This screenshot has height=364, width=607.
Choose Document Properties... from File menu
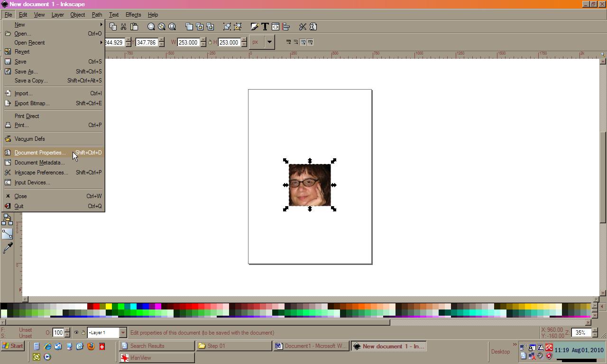(53, 153)
